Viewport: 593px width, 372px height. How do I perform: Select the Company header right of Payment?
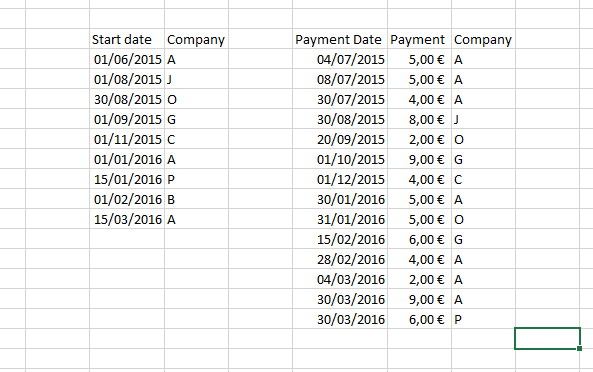[483, 39]
